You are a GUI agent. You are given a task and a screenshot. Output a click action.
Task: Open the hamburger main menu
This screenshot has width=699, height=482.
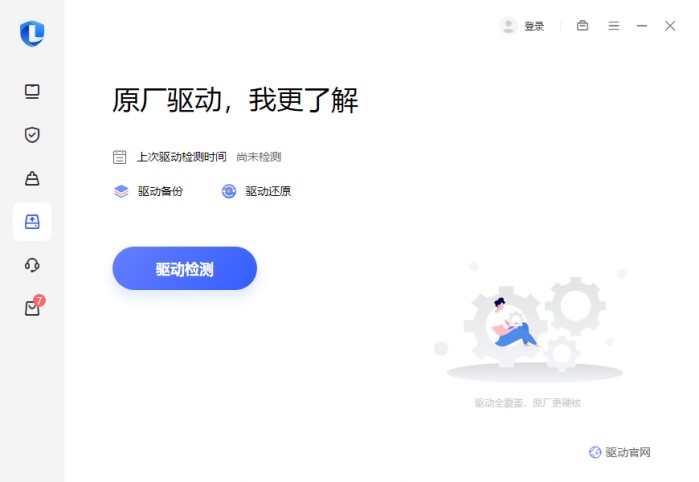point(614,26)
